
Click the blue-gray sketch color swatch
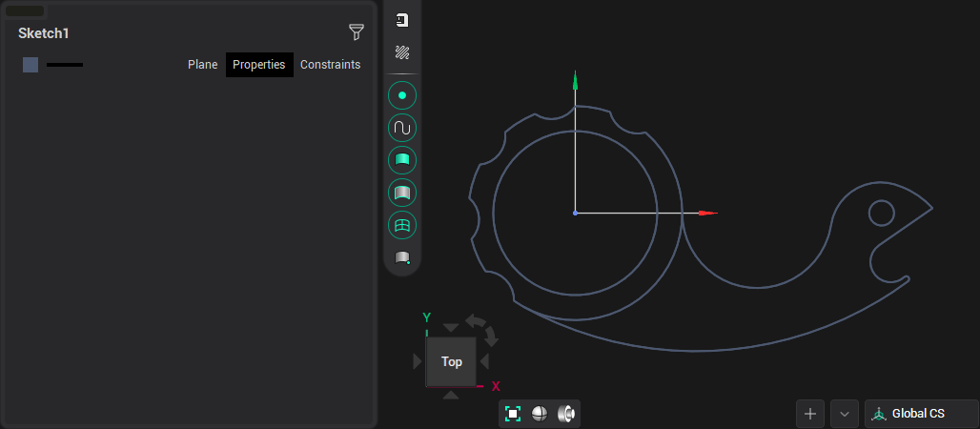[x=31, y=65]
